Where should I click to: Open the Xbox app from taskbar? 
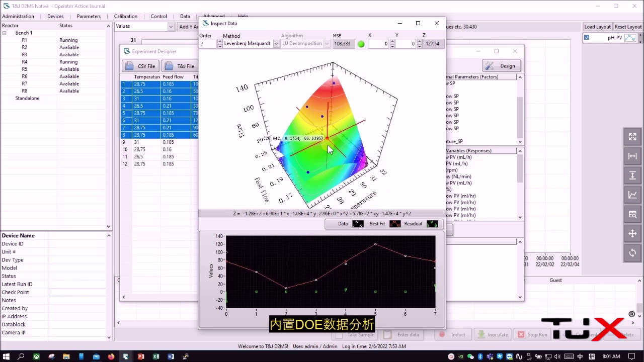coord(36,356)
